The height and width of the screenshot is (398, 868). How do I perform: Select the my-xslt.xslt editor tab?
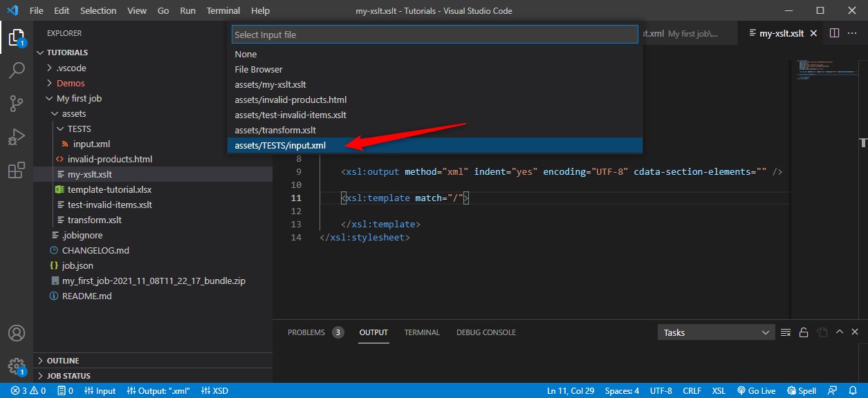pyautogui.click(x=782, y=33)
